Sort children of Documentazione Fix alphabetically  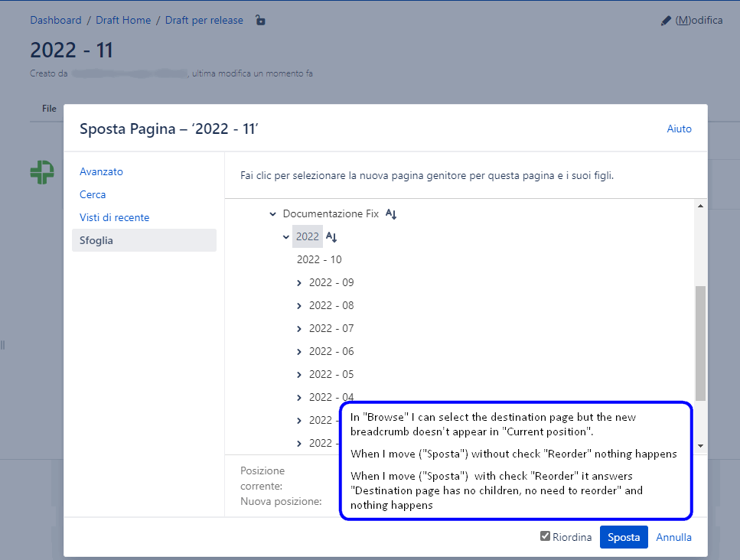point(391,214)
